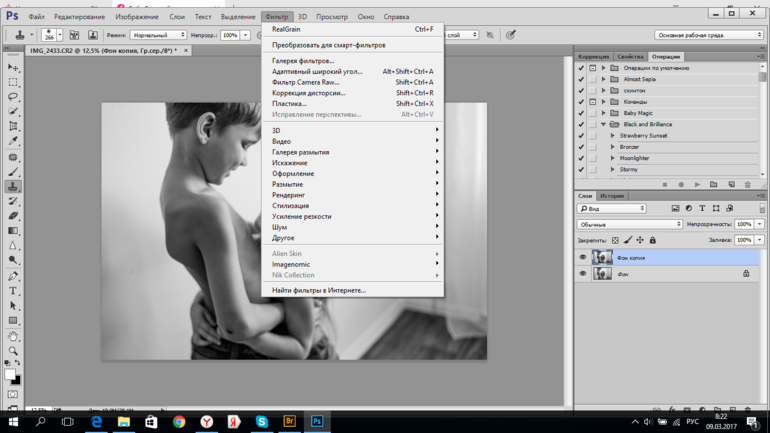This screenshot has width=770, height=433.
Task: Select the Lasso tool in the toolbar
Action: point(13,97)
